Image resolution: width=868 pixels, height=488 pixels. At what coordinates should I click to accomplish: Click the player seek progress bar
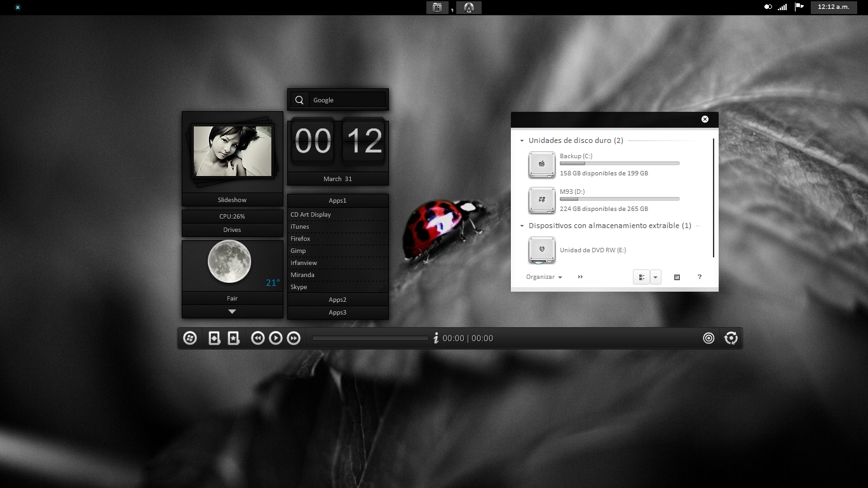370,338
